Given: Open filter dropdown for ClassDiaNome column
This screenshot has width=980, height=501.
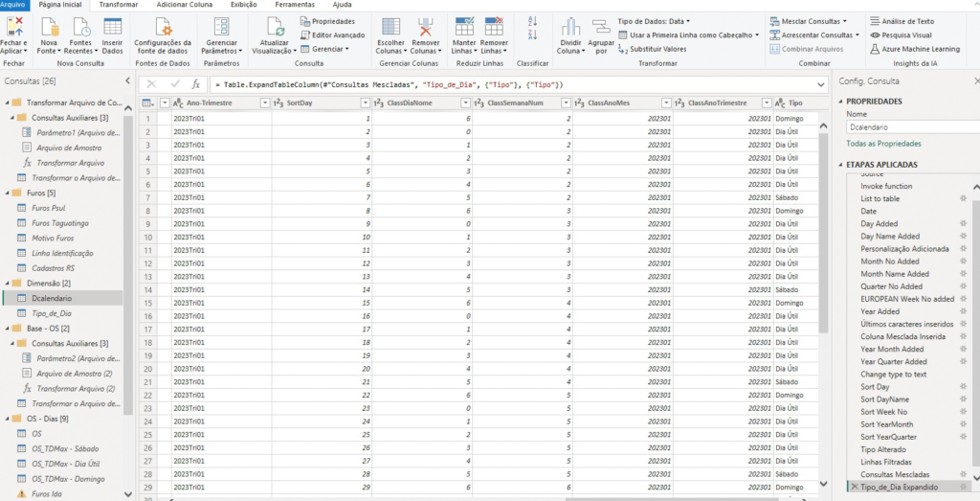Looking at the screenshot, I should point(465,102).
